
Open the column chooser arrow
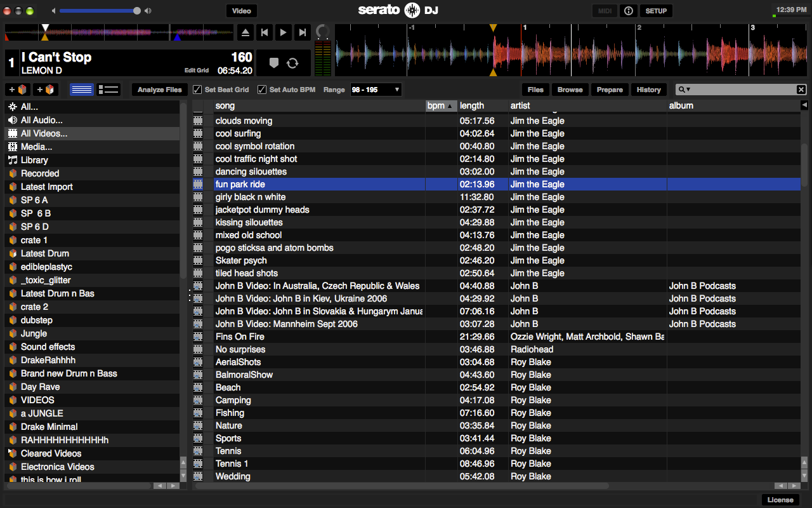point(804,105)
